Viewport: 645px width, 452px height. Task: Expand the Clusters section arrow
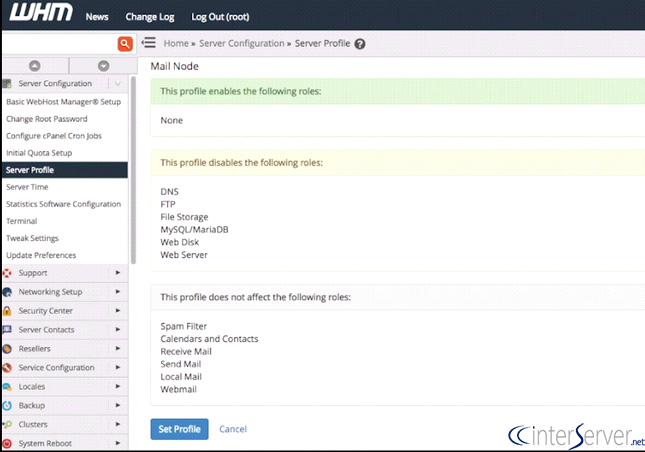pos(118,424)
